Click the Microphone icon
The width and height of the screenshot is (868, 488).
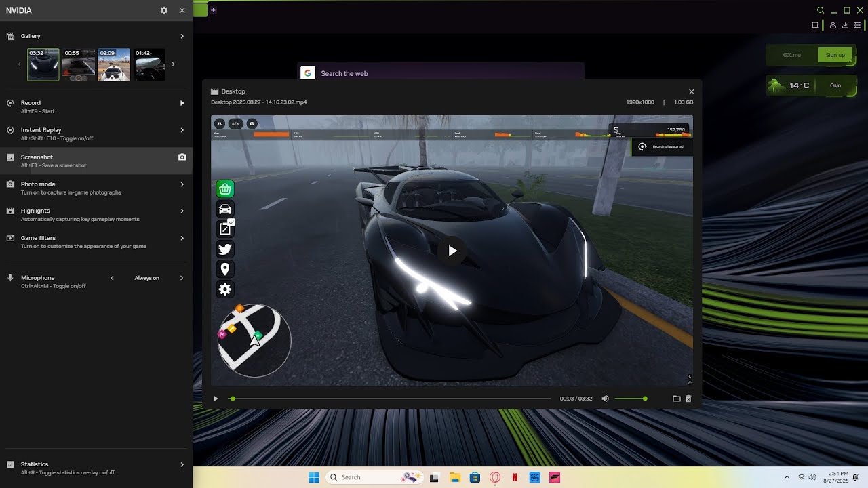10,278
